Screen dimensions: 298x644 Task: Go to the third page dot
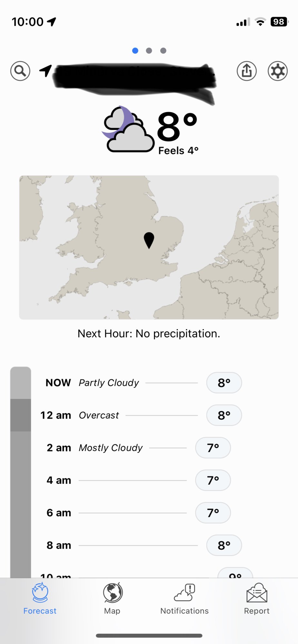click(x=163, y=51)
